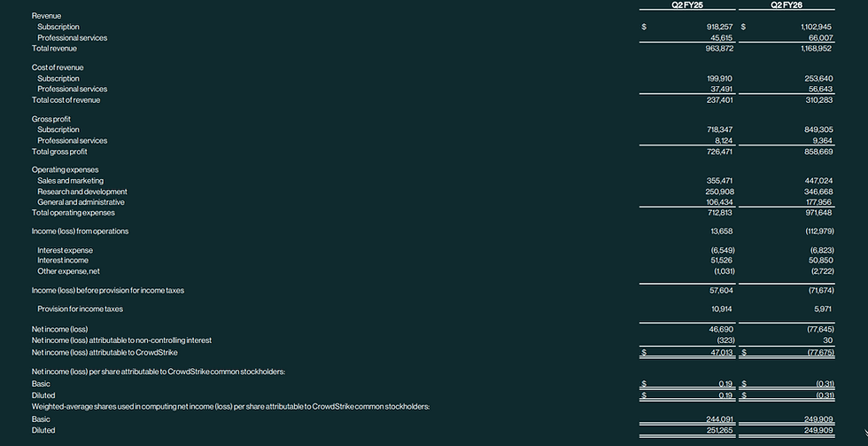This screenshot has height=446, width=868.
Task: Select tax provision value 5,971
Action: (823, 309)
